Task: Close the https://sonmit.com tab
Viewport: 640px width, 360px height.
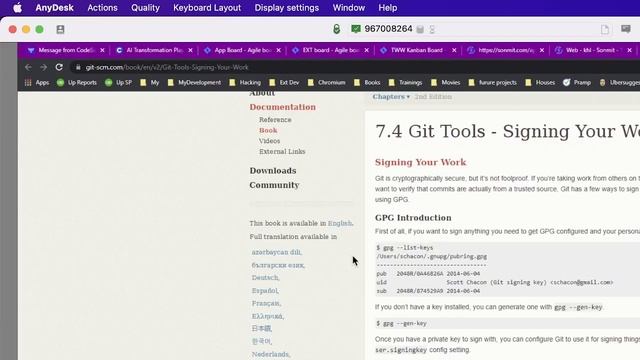Action: click(x=542, y=50)
